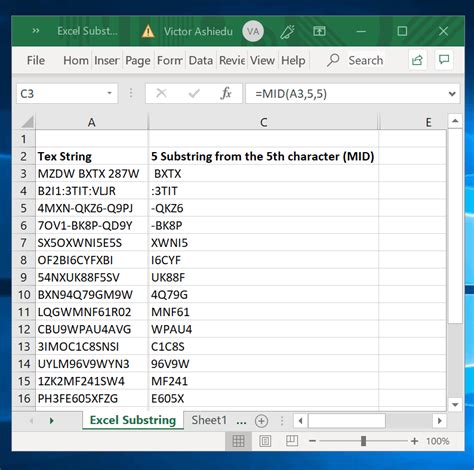Select row 3 header
The width and height of the screenshot is (474, 470).
pyautogui.click(x=24, y=174)
